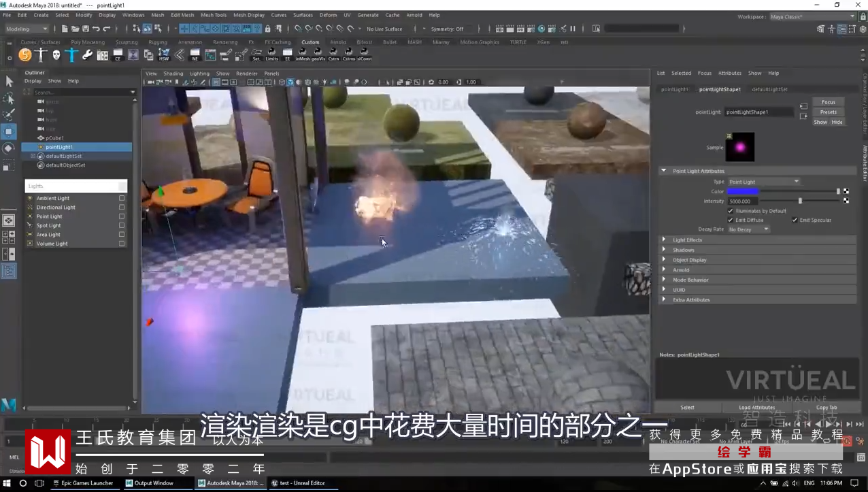
Task: Uncheck Emit Diffuse checkbox
Action: [x=731, y=220]
